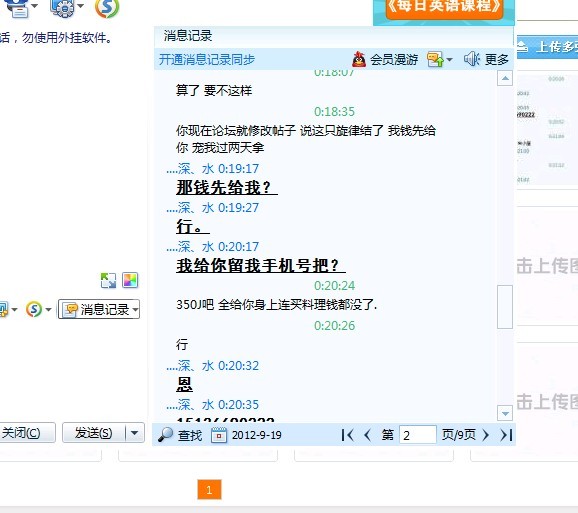Click the speaker icon beside 更多
Screen dimensions: 578x513
471,59
